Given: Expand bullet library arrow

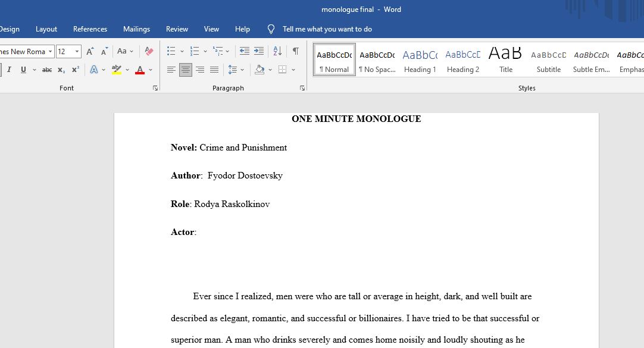Looking at the screenshot, I should click(182, 51).
